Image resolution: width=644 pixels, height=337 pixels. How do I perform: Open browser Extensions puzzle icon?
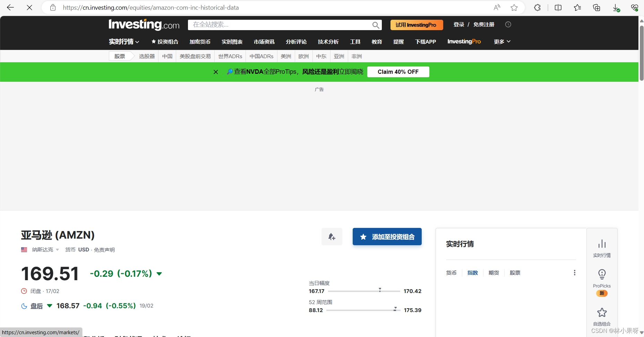pos(537,7)
